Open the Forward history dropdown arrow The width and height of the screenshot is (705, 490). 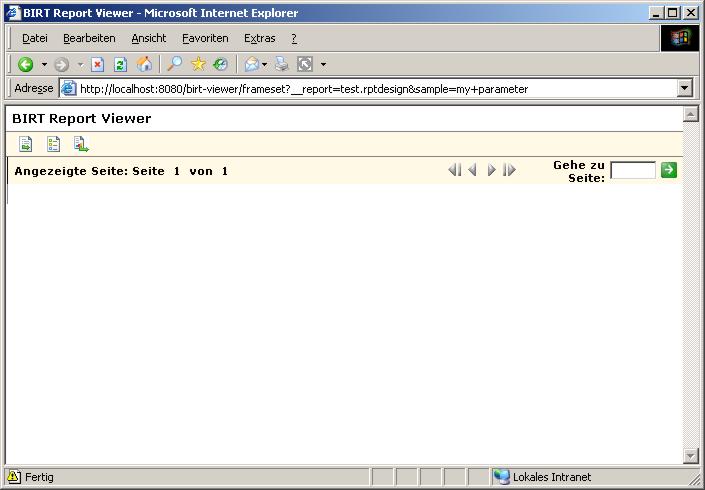click(80, 64)
